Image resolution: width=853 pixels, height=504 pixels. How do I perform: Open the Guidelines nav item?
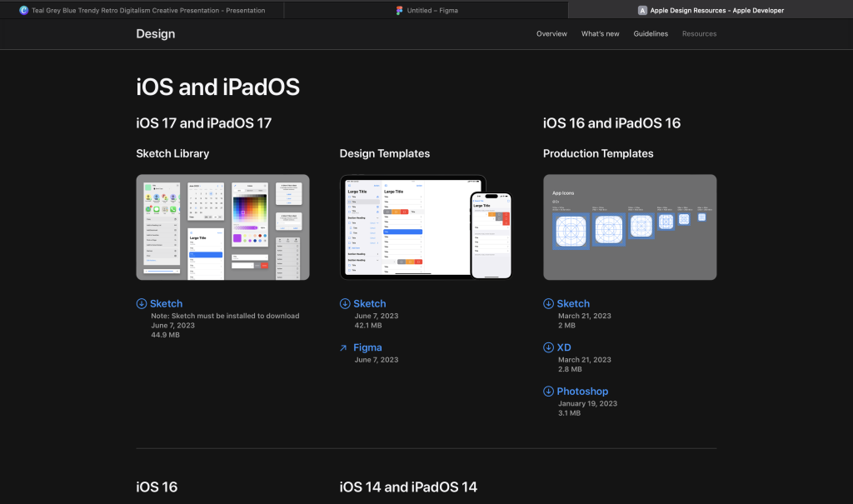651,34
